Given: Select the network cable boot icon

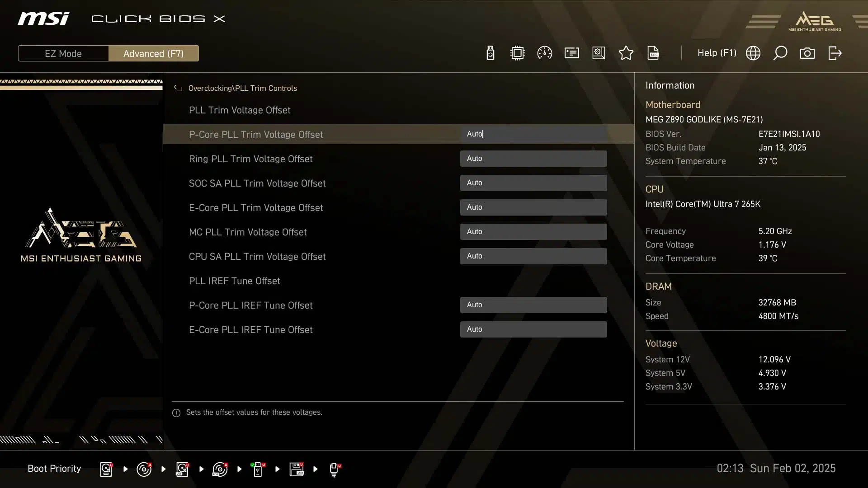Looking at the screenshot, I should coord(335,469).
